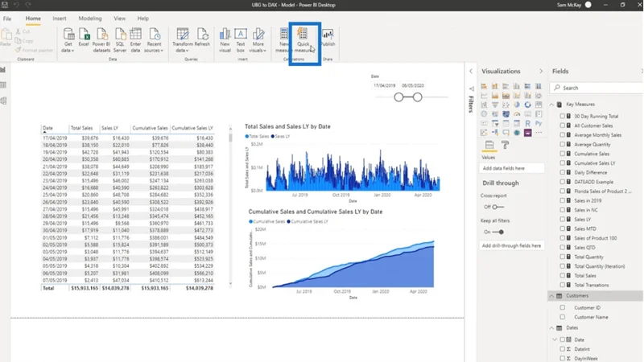Click the Search fields box
Viewport: 644px width, 362px height.
(x=597, y=88)
